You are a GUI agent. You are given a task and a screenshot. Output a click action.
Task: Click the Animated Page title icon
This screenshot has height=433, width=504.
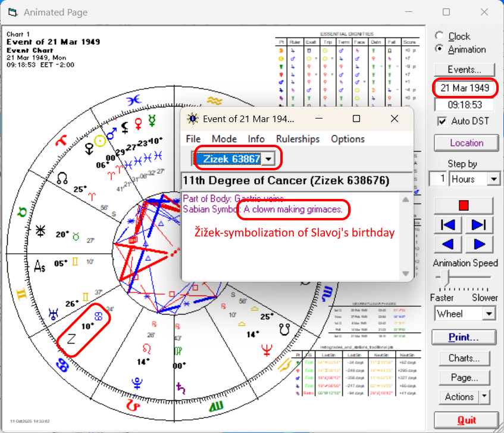click(x=13, y=13)
